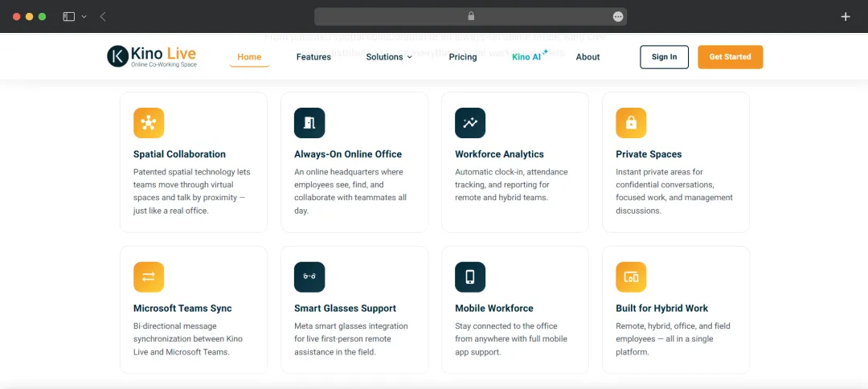Click the Smart Glasses Support heading

point(346,308)
